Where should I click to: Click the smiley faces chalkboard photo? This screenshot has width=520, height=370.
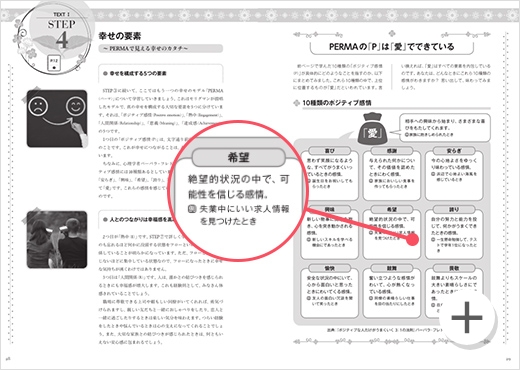(57, 119)
